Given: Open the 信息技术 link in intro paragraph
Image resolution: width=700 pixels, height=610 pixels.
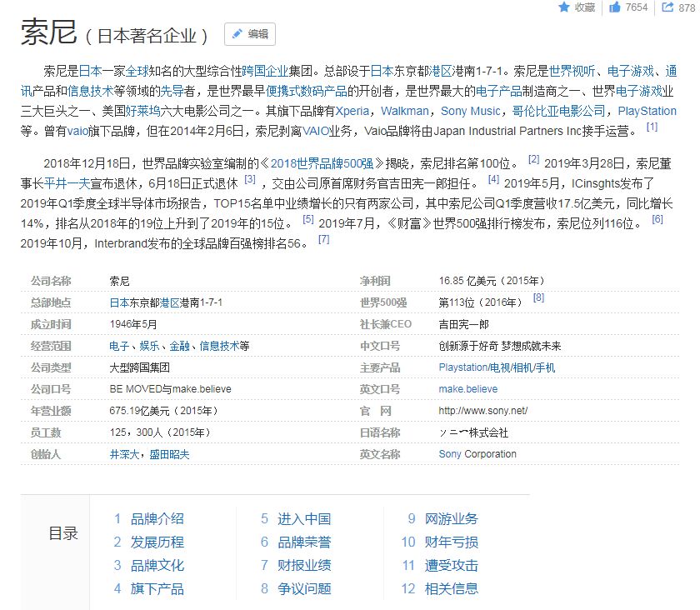Looking at the screenshot, I should 90,91.
